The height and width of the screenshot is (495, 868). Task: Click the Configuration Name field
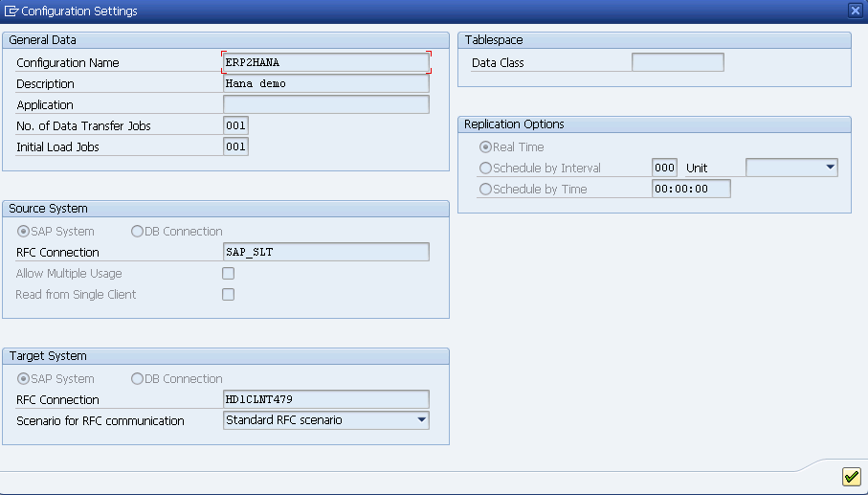coord(325,63)
